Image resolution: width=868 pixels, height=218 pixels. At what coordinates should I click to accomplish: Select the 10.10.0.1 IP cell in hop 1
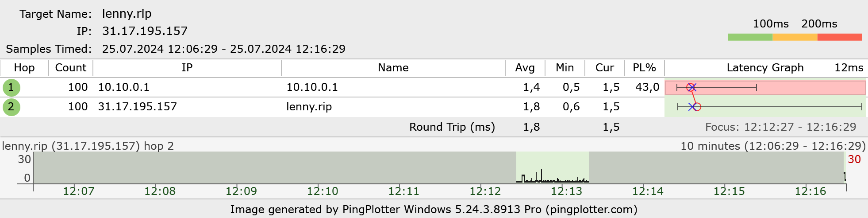coord(124,87)
